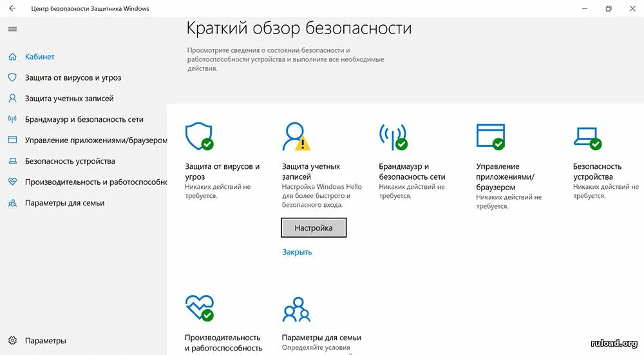
Task: Open Брандмауэр и безопасность сети sidebar item
Action: [x=84, y=120]
